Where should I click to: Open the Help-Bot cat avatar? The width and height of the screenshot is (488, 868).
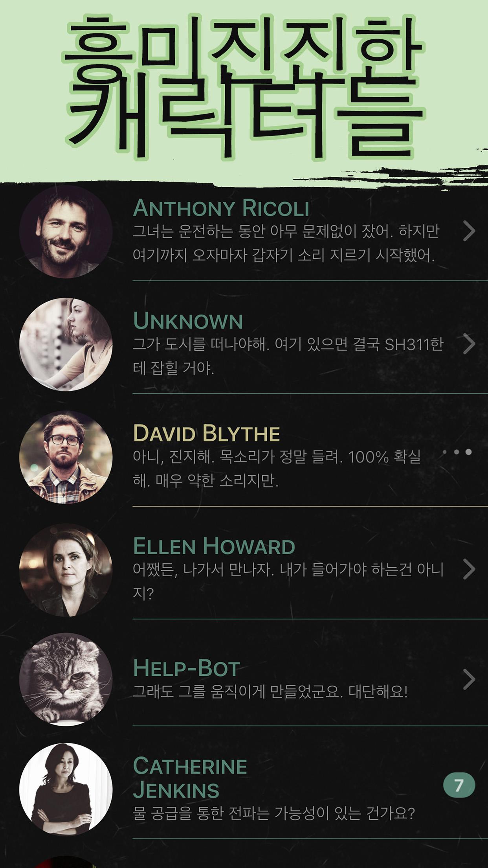[x=66, y=680]
